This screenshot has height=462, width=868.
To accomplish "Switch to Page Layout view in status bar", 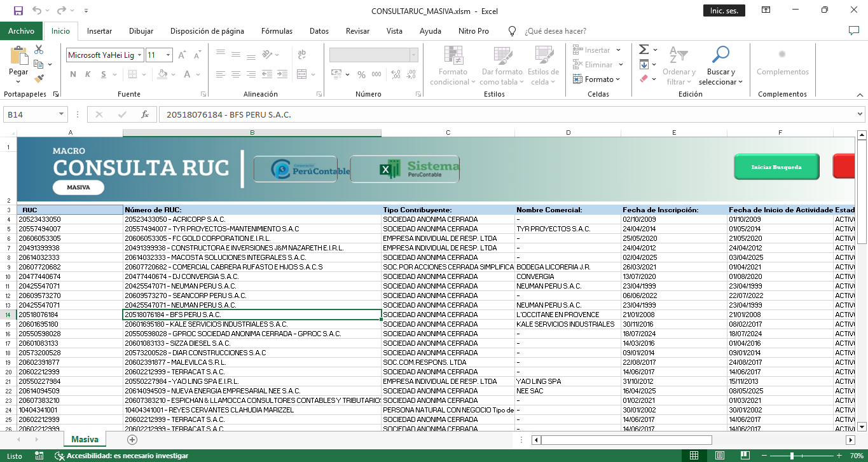I will [719, 456].
